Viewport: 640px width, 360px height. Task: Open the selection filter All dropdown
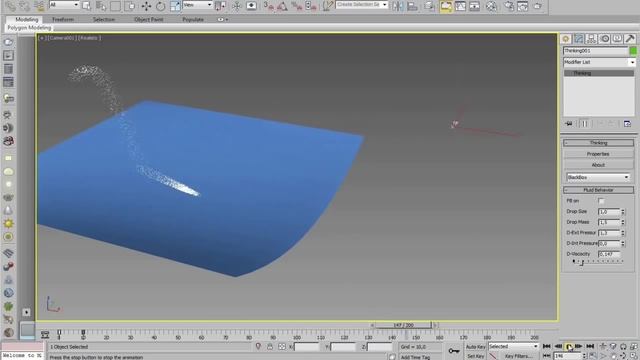(x=64, y=5)
